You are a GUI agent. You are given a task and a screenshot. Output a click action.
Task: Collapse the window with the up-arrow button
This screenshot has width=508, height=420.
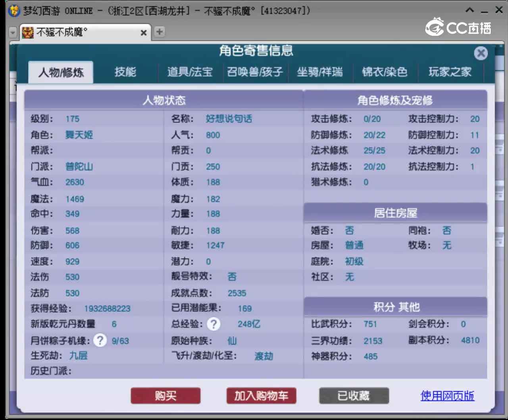[x=470, y=10]
